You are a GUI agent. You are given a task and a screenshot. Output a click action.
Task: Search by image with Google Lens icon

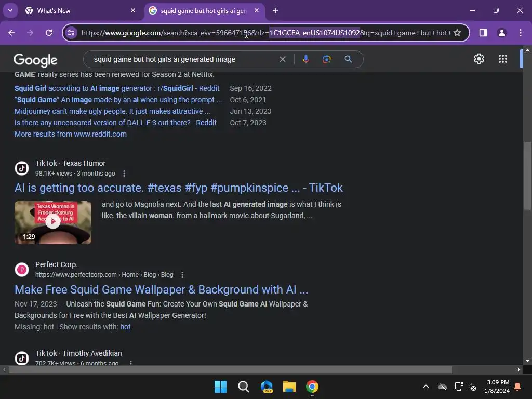click(326, 59)
